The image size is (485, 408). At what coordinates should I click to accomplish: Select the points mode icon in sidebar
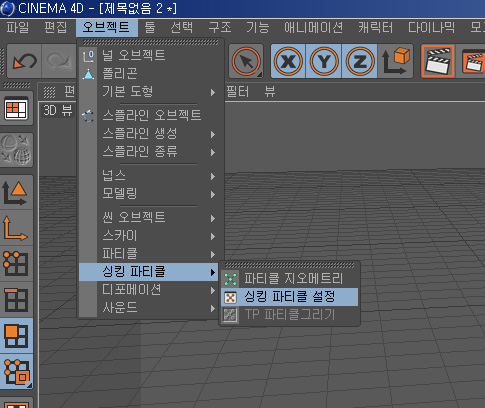16,264
